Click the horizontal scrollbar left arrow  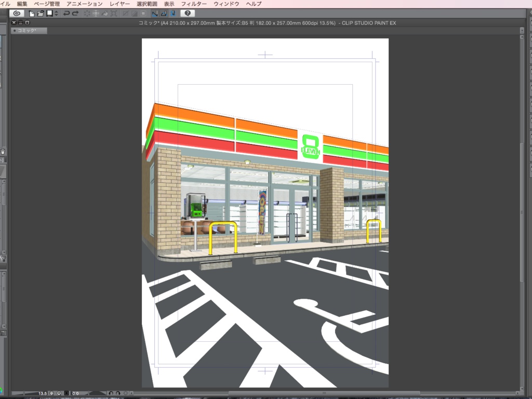pyautogui.click(x=131, y=393)
